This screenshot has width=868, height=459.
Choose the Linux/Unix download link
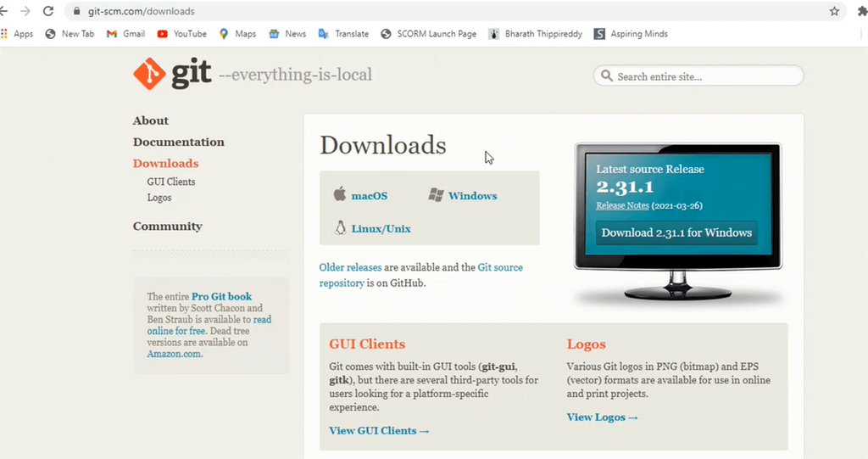coord(381,228)
